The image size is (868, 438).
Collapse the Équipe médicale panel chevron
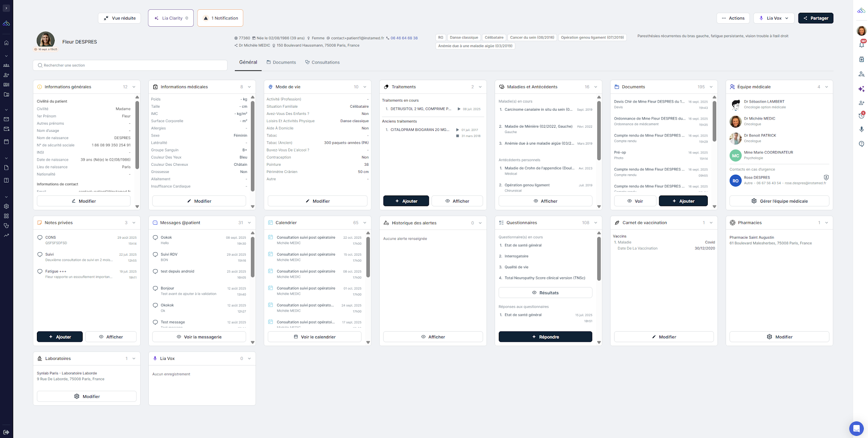click(x=826, y=87)
